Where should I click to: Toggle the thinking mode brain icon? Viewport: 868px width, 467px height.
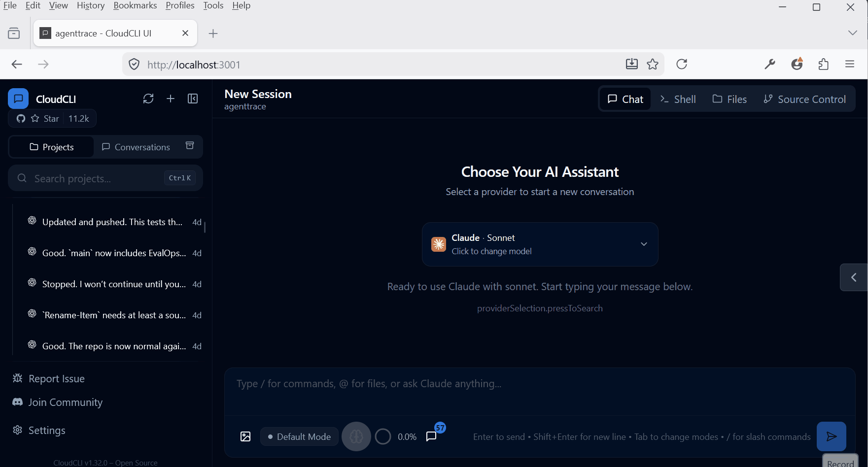[x=356, y=436]
